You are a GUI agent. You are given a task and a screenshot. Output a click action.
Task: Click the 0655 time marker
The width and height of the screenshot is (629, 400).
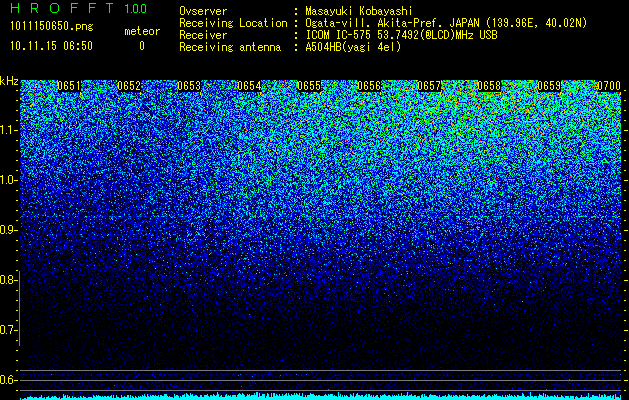coord(309,86)
